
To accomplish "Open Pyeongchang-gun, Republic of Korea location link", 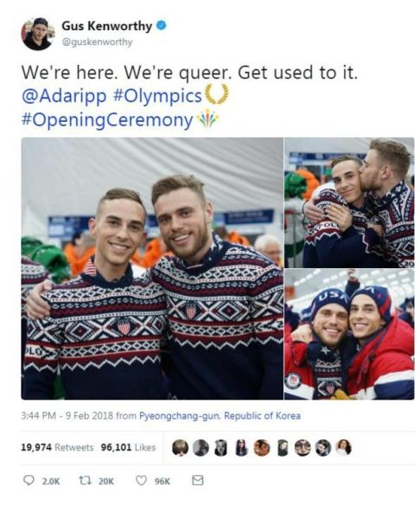I will click(220, 416).
